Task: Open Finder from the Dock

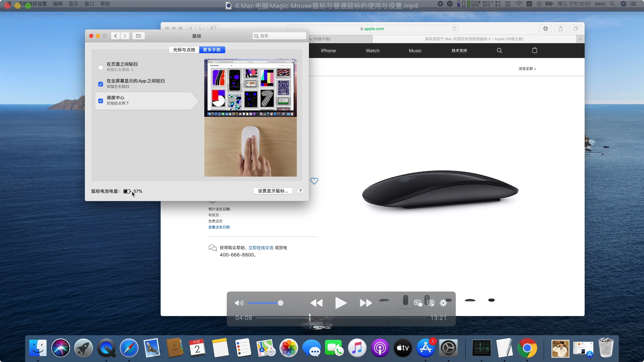Action: 38,348
